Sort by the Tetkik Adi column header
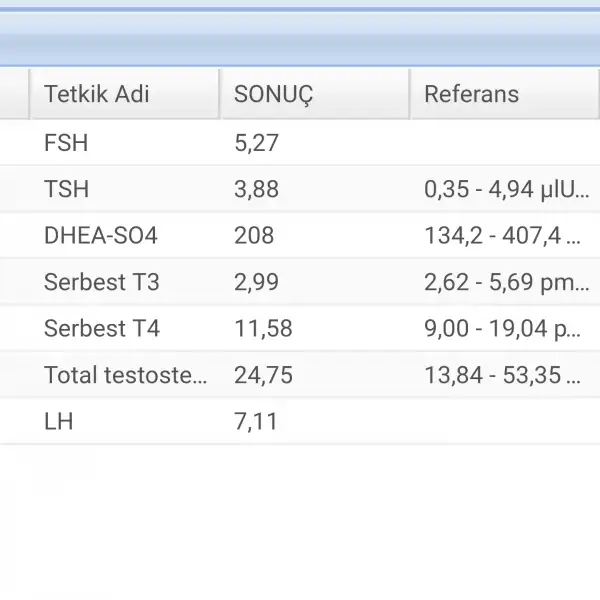Screen dimensions: 600x600 pyautogui.click(x=97, y=94)
